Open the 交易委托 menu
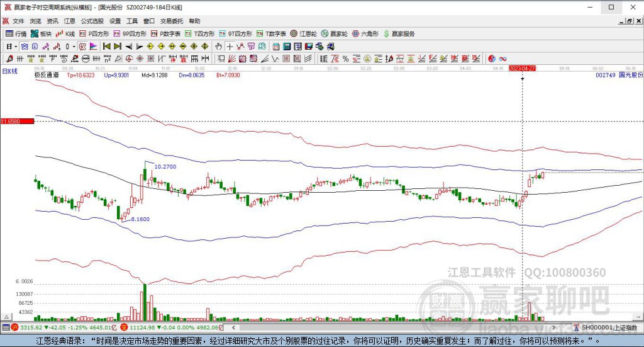This screenshot has width=644, height=347. [172, 21]
